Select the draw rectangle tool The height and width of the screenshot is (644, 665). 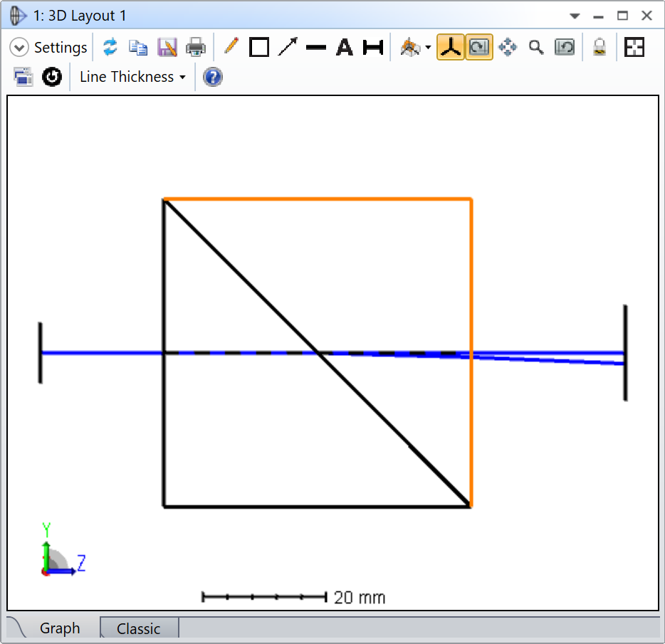(259, 48)
